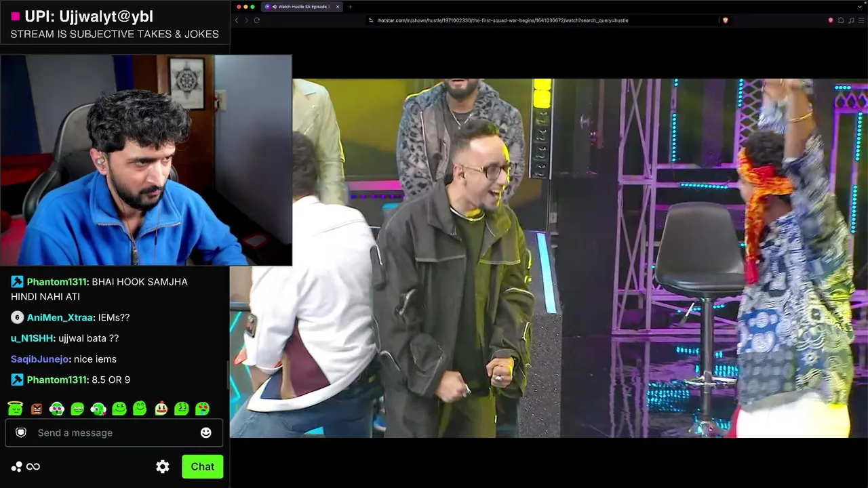Click the '6' badge beside AniMen_Xtraa
Image resolution: width=868 pixels, height=488 pixels.
(x=17, y=317)
